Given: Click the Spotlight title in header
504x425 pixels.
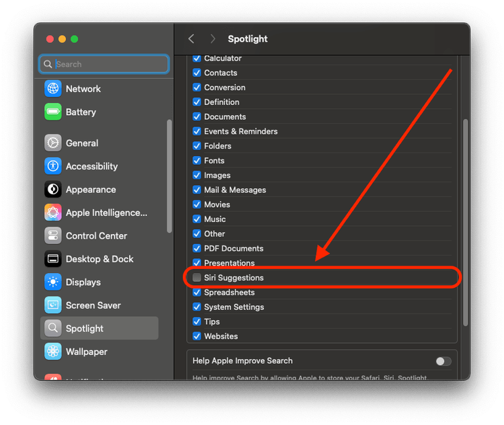Looking at the screenshot, I should 247,39.
